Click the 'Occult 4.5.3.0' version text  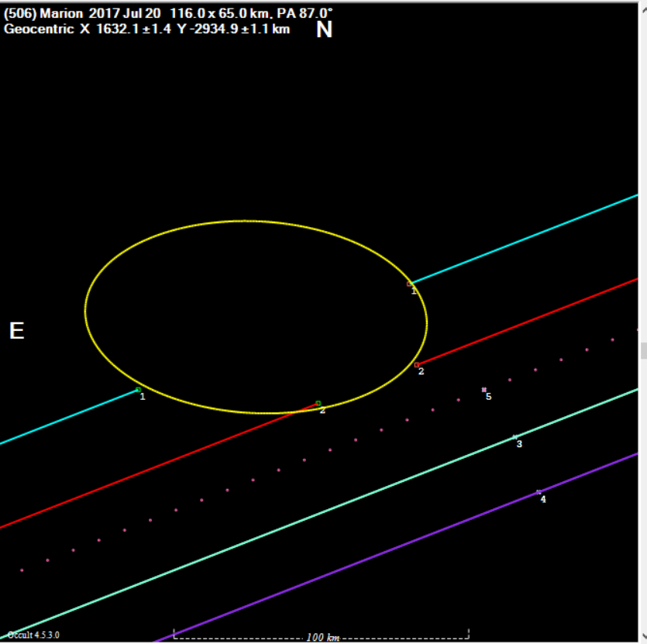click(33, 635)
